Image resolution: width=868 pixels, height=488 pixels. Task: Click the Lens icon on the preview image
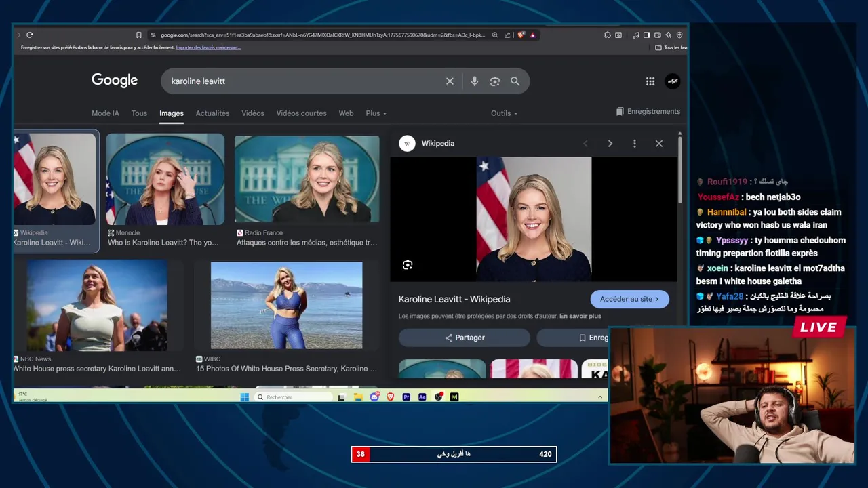(x=408, y=265)
